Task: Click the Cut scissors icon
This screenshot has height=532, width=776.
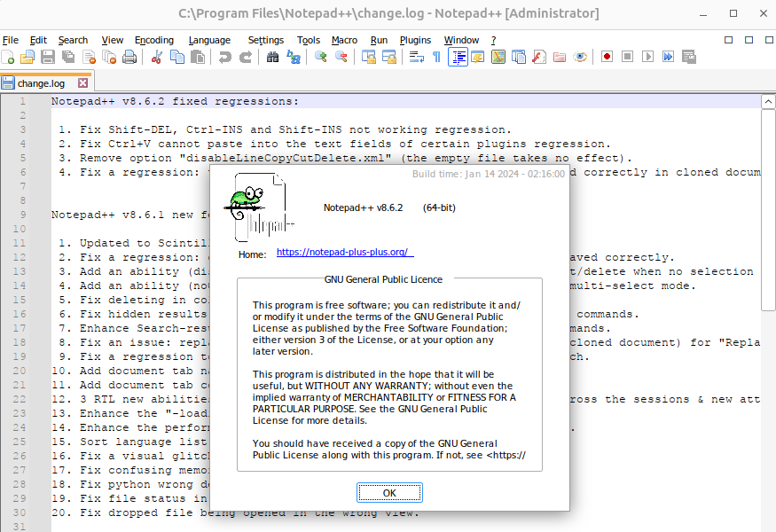Action: [157, 57]
